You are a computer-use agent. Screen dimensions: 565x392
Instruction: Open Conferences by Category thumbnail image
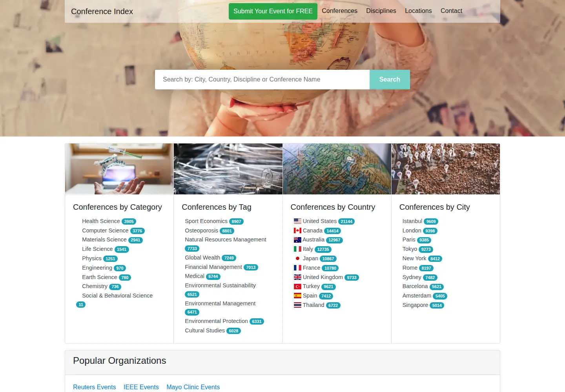[119, 169]
